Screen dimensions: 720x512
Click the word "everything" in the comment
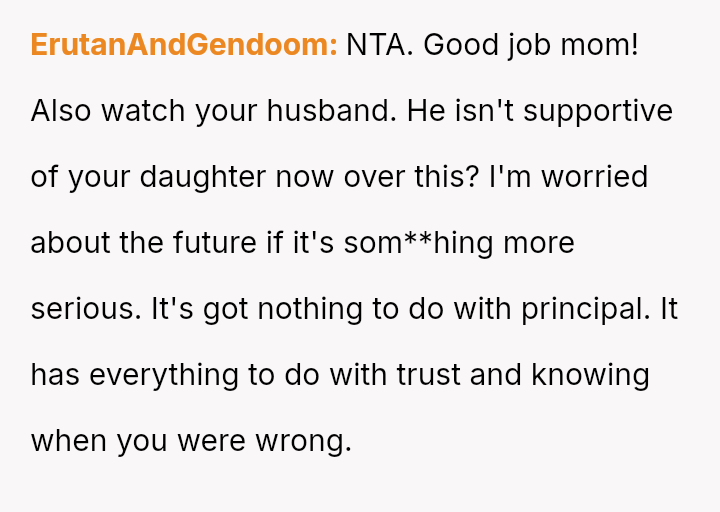(164, 375)
